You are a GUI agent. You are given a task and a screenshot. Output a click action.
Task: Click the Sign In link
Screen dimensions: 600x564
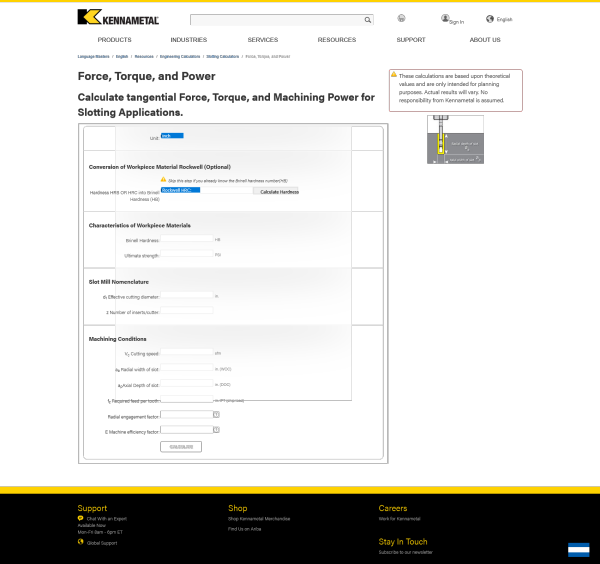click(x=456, y=22)
